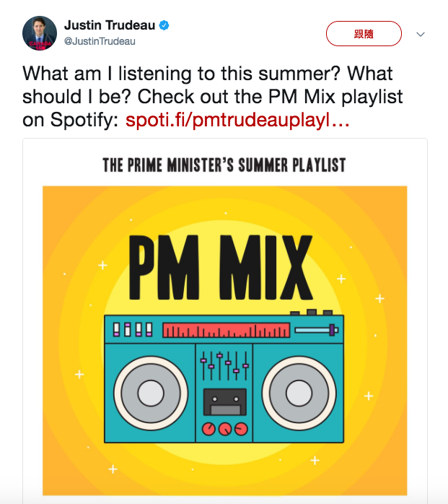Click the cassette deck on the boombox
448x504 pixels.
click(224, 401)
